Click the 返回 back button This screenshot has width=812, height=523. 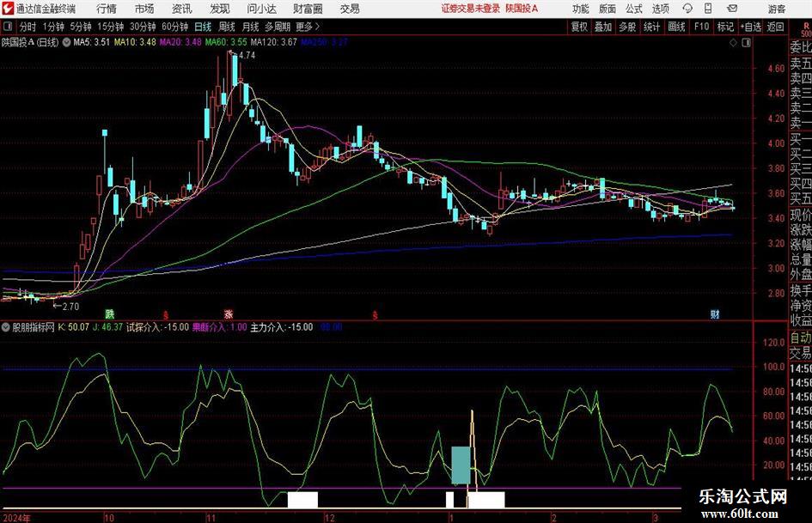(775, 27)
